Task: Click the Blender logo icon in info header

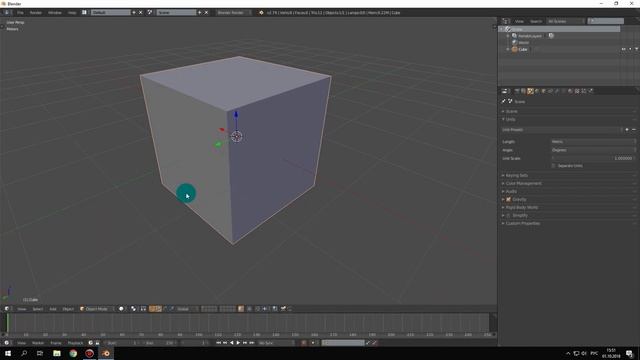Action: click(261, 13)
